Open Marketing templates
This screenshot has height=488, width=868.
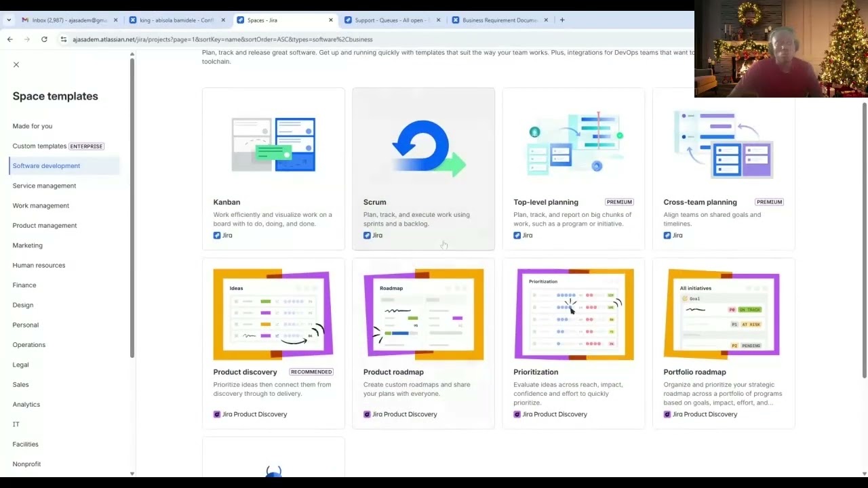click(27, 245)
